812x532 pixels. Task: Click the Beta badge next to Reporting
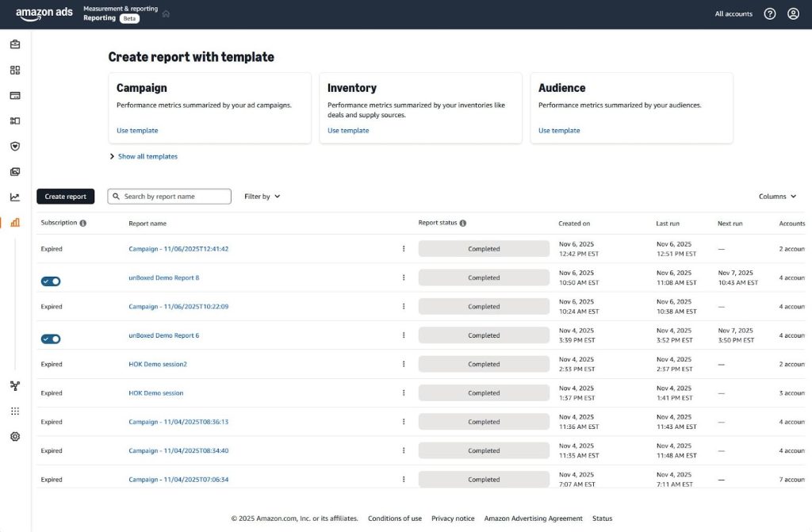[x=129, y=19]
